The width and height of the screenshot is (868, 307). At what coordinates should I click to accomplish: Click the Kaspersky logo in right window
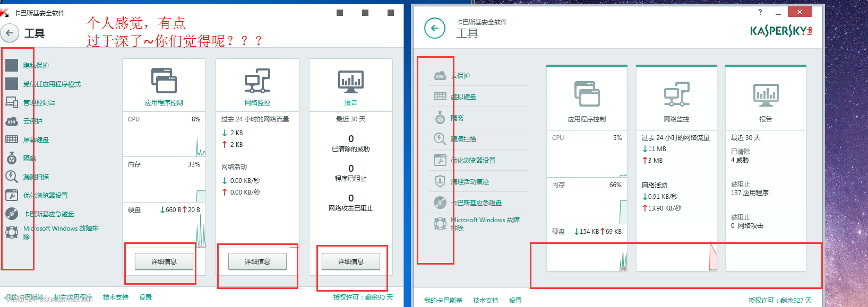(x=781, y=31)
